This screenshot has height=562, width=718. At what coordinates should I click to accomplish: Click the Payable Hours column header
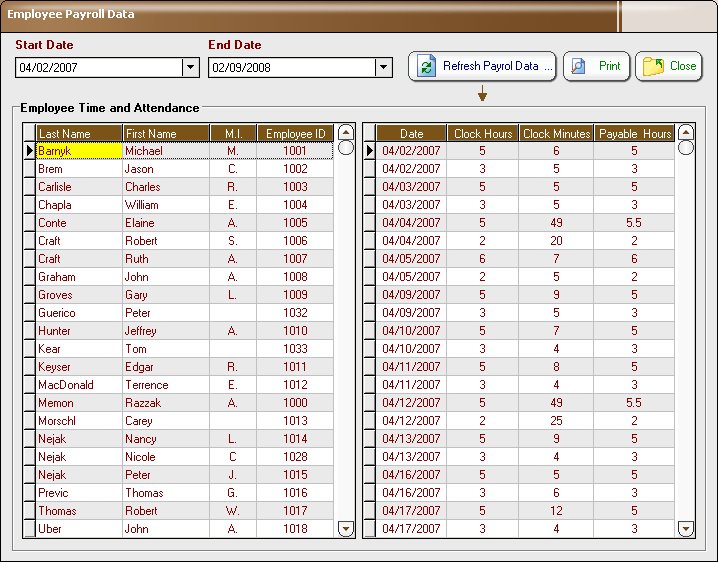pos(635,133)
